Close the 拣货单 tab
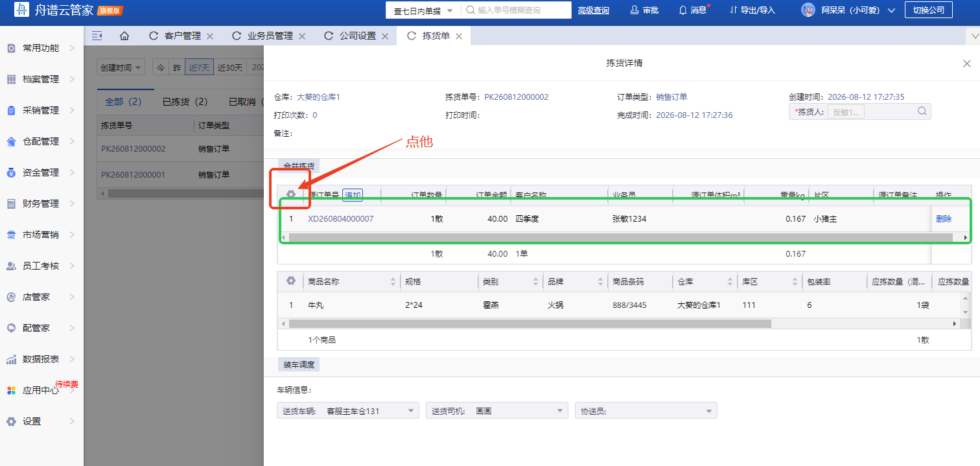This screenshot has height=466, width=980. pyautogui.click(x=459, y=36)
